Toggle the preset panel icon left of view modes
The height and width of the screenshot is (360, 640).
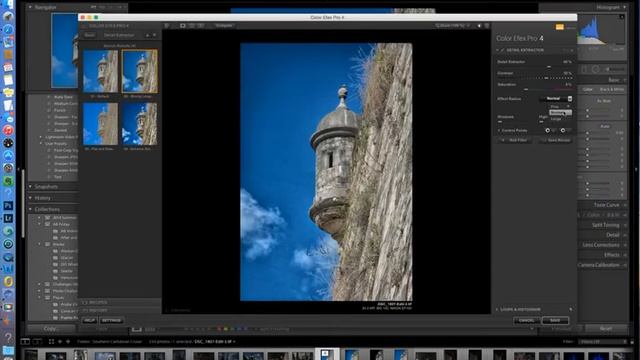(x=167, y=26)
